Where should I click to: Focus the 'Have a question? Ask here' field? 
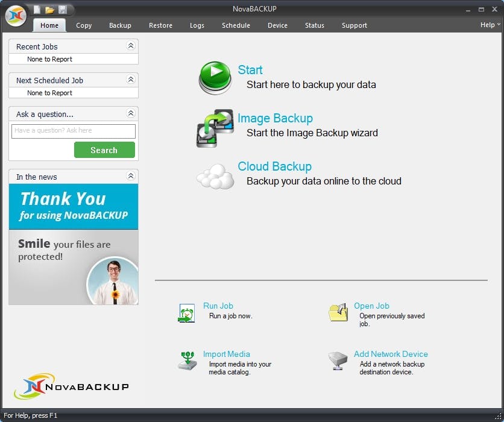(74, 131)
